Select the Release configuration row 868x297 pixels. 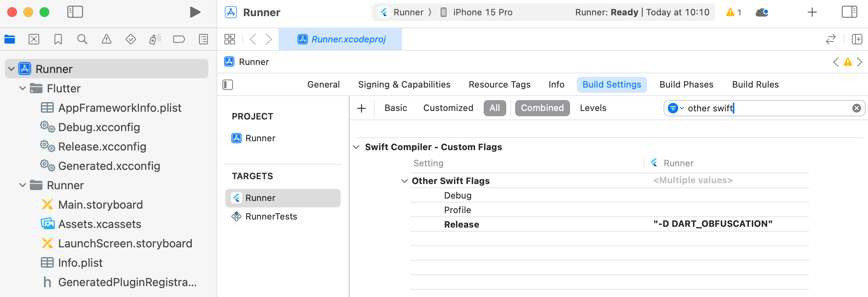click(x=609, y=224)
